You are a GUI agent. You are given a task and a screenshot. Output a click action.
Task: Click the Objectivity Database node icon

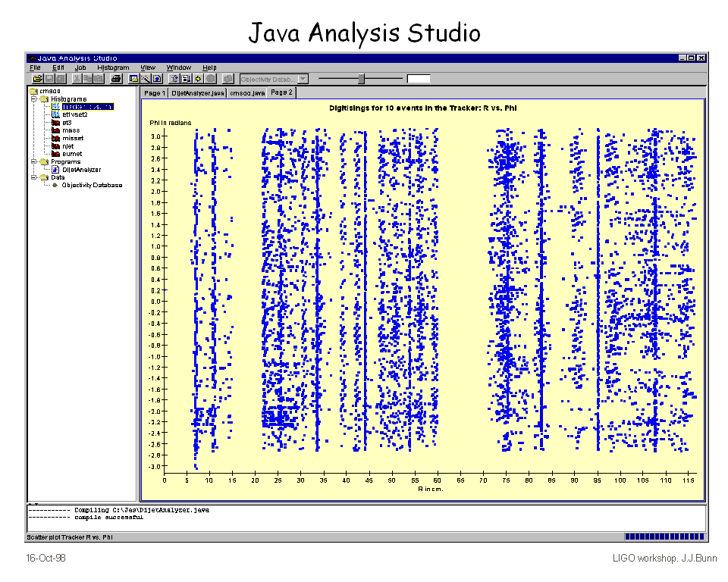tap(55, 185)
